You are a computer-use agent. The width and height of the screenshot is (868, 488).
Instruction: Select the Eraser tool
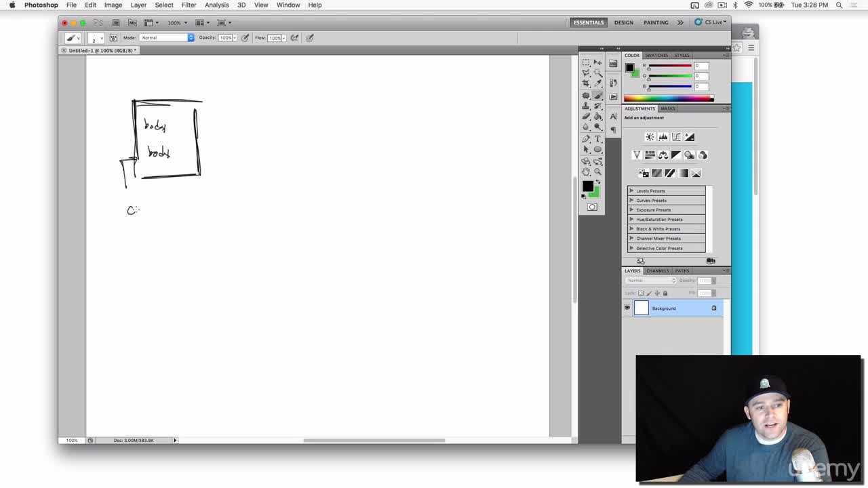tap(586, 116)
